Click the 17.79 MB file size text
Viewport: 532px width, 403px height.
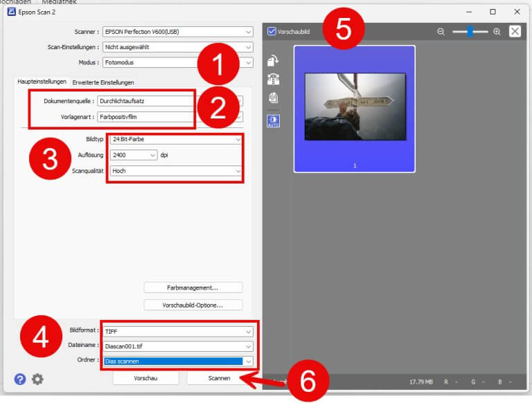[421, 382]
